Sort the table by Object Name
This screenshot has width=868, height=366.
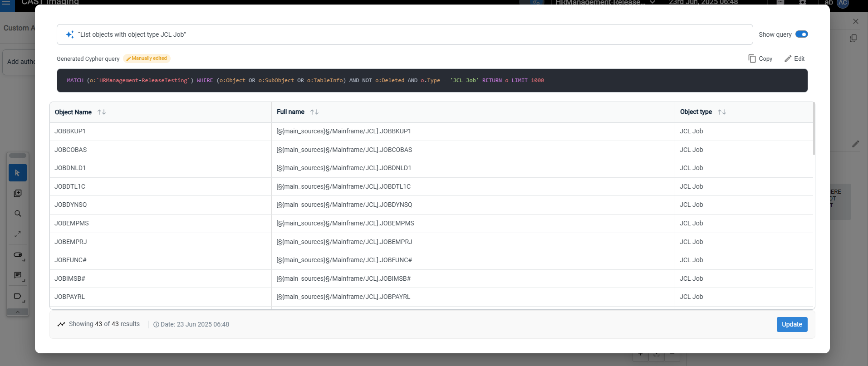click(x=102, y=112)
